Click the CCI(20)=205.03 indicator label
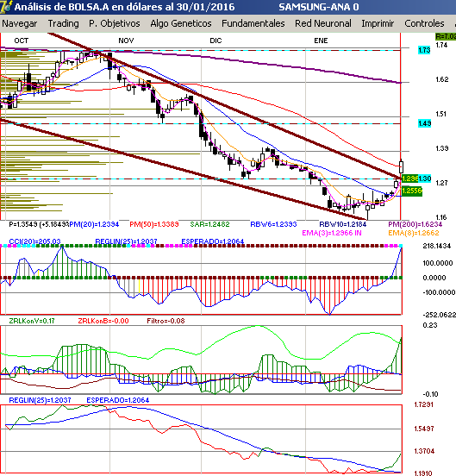 34,241
